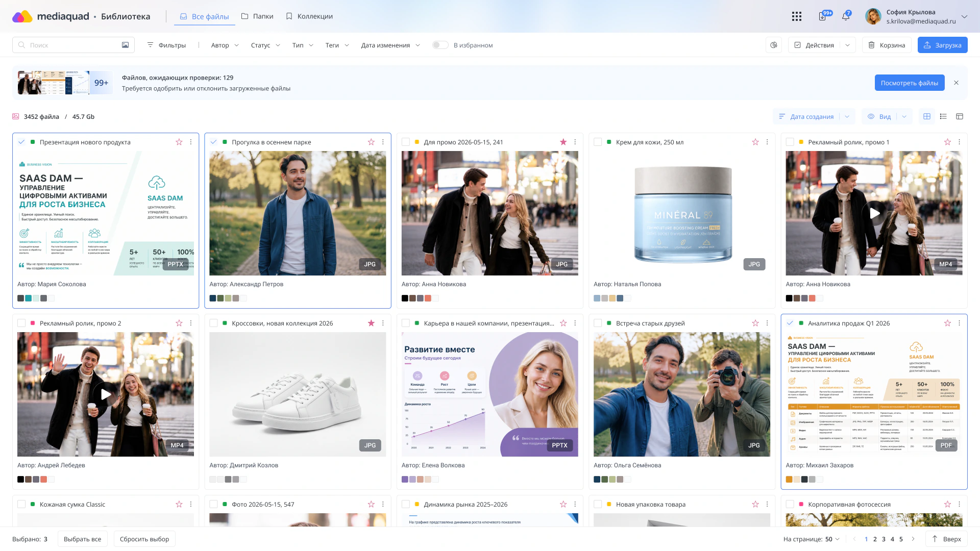Image resolution: width=980 pixels, height=551 pixels.
Task: Select the Для промо 2026-05-15, 241 checkbox
Action: point(406,142)
